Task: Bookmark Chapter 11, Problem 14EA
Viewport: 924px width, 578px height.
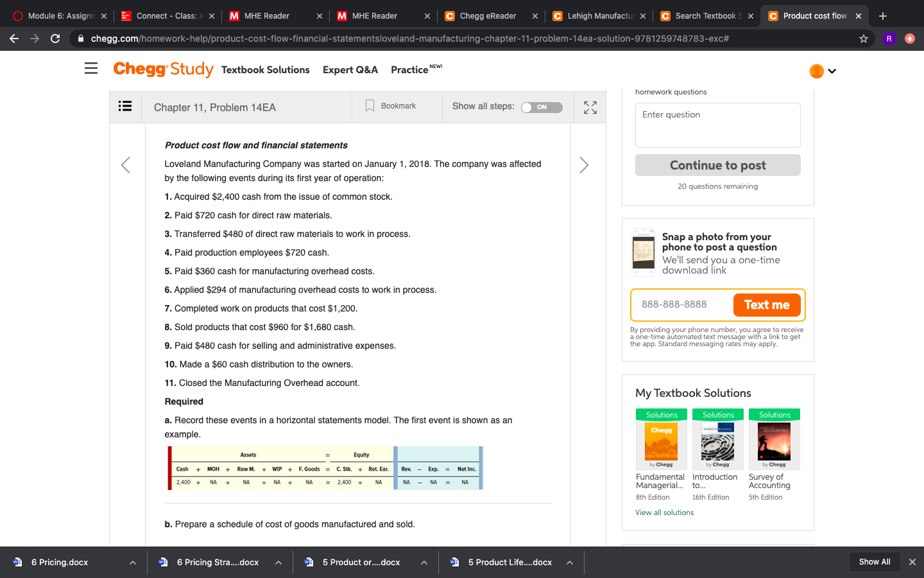Action: [x=389, y=105]
